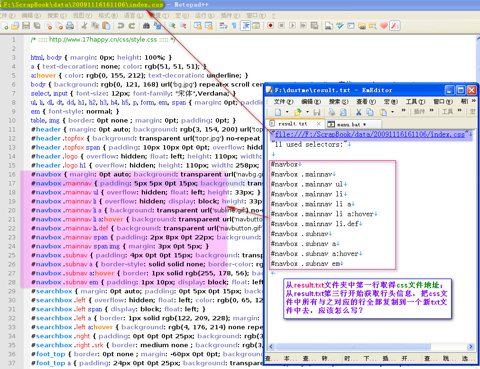Click the New document icon in EmEditor
This screenshot has width=480, height=369.
[278, 112]
